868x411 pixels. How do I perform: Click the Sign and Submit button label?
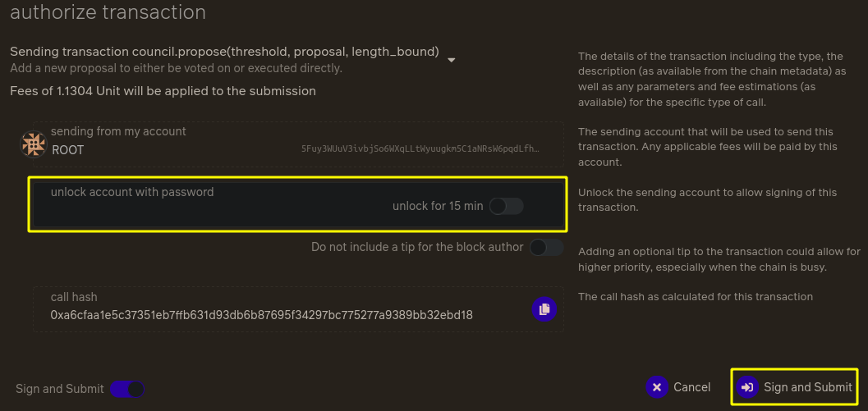(x=808, y=387)
